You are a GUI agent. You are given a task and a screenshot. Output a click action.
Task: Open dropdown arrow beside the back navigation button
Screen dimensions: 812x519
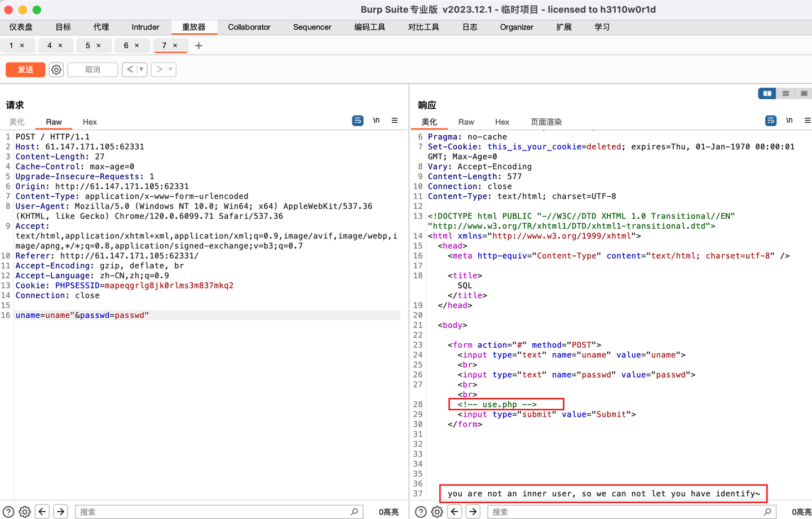point(140,69)
